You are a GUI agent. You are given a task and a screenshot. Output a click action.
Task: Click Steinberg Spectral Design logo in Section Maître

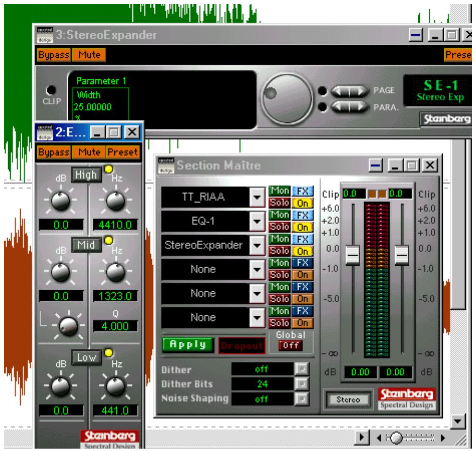[x=407, y=399]
